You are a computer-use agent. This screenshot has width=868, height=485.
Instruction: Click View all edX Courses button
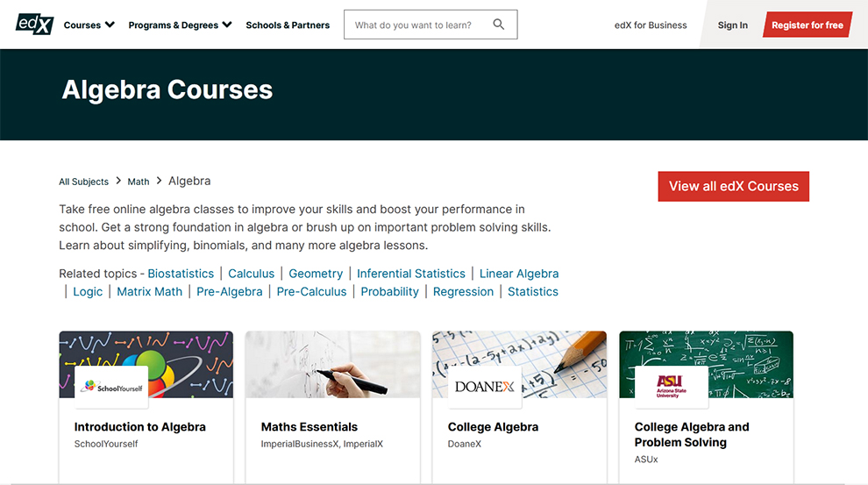pos(733,186)
